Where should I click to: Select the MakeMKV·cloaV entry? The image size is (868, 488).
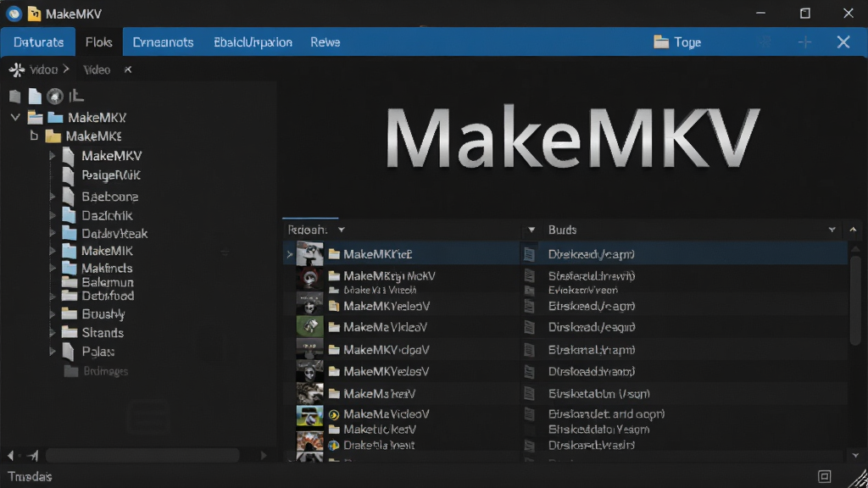(x=386, y=350)
